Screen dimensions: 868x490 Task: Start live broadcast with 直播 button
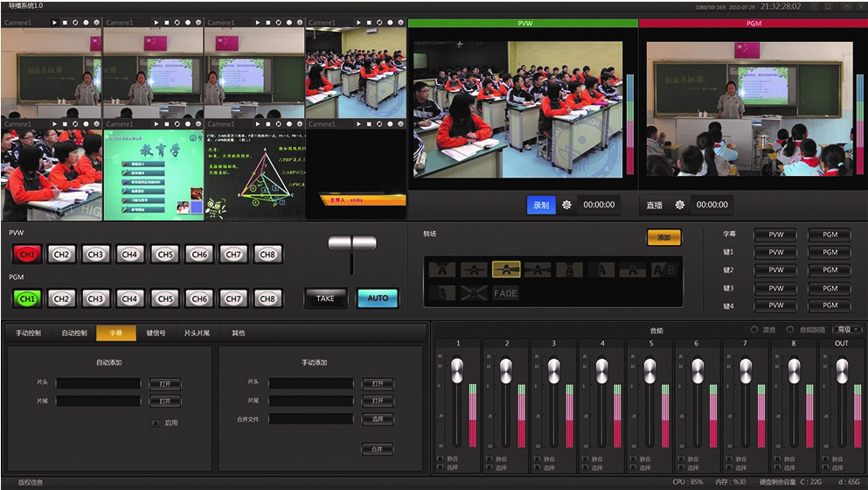coord(654,205)
